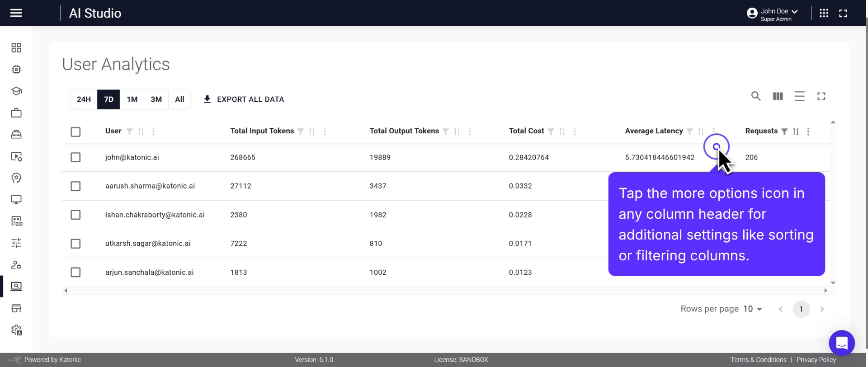Open the storefront marketplace icon in sidebar
The height and width of the screenshot is (367, 868).
point(16,308)
